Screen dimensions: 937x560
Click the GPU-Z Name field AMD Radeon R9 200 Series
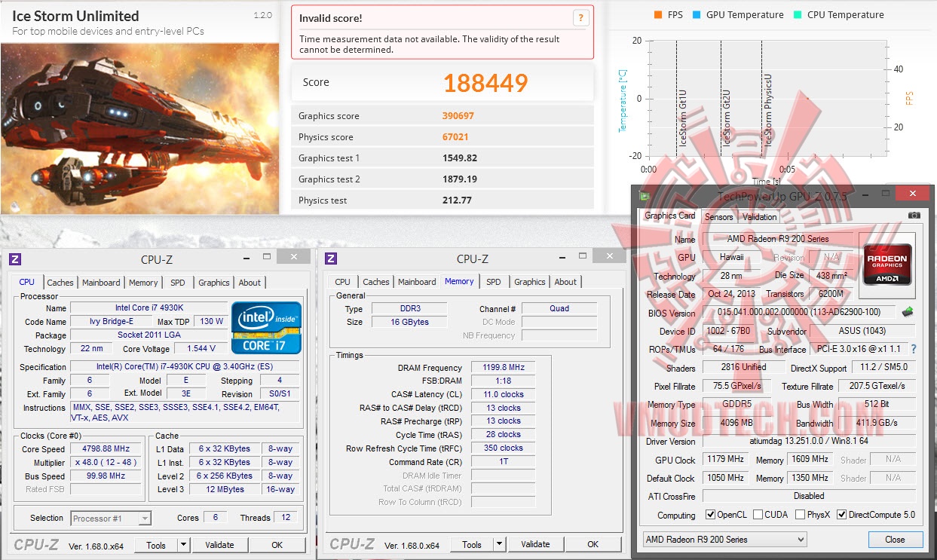[x=777, y=239]
